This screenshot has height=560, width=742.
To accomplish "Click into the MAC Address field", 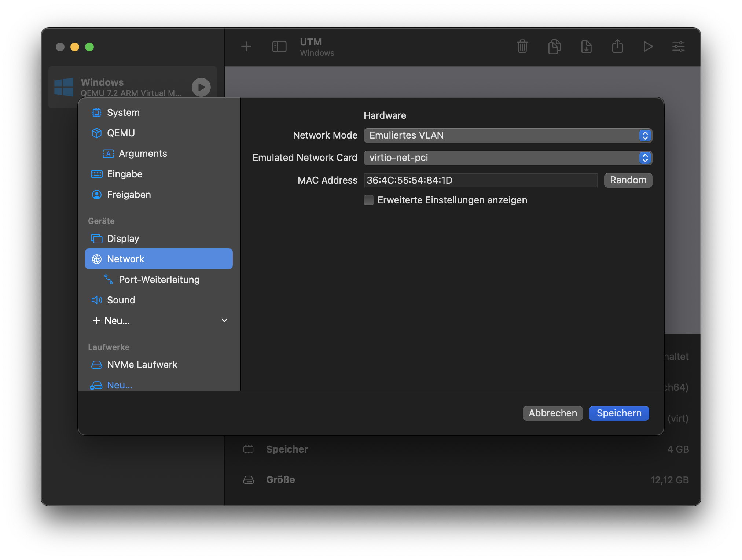I will click(481, 180).
